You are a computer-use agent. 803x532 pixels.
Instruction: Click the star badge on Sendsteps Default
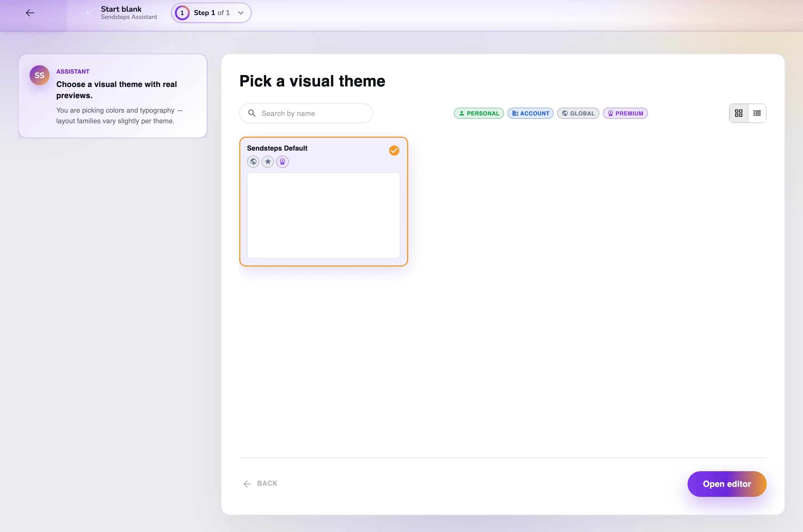268,161
